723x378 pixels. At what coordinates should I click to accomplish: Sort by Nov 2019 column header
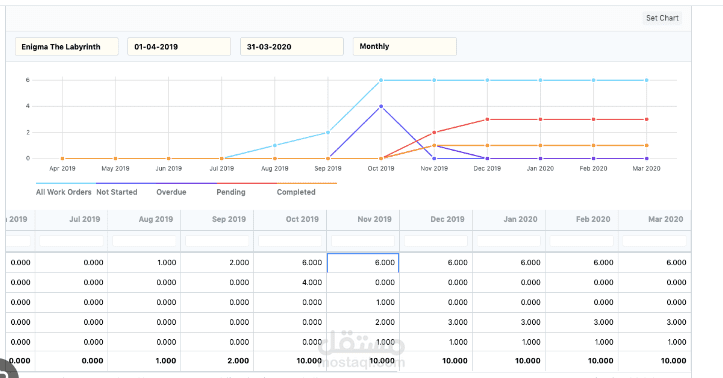tap(363, 219)
